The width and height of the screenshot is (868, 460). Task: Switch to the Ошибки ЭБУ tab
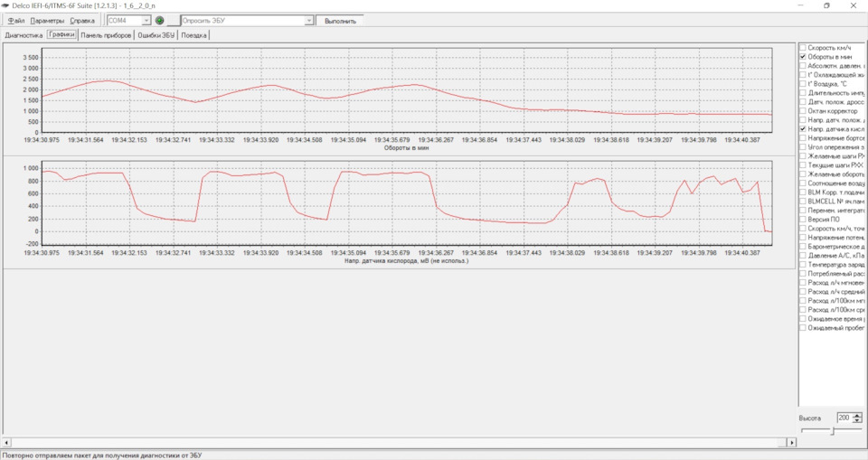pyautogui.click(x=156, y=35)
